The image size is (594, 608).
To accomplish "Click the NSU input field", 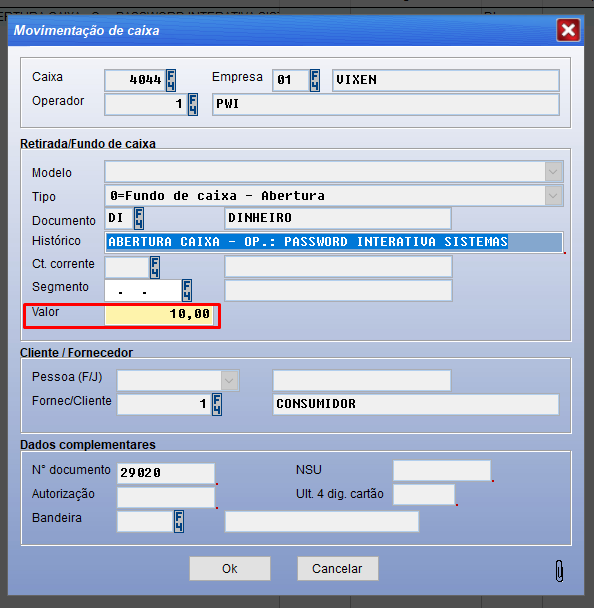I will pyautogui.click(x=442, y=471).
